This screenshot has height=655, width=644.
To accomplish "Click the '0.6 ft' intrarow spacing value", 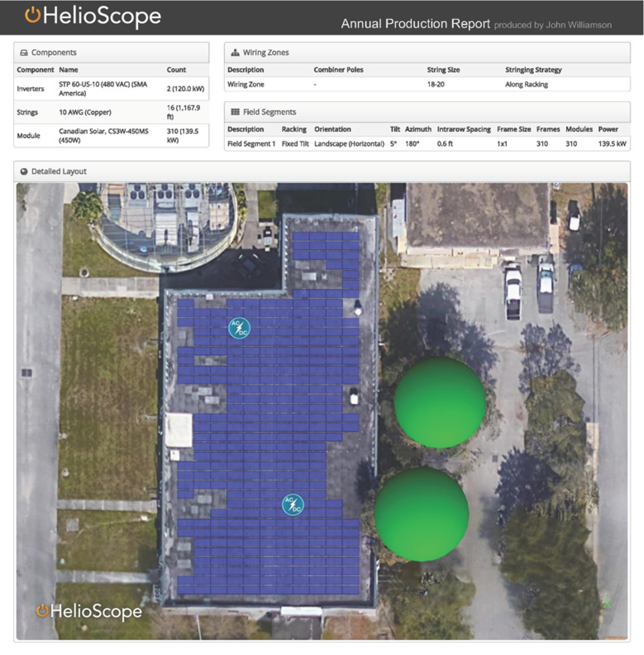I will pos(445,144).
